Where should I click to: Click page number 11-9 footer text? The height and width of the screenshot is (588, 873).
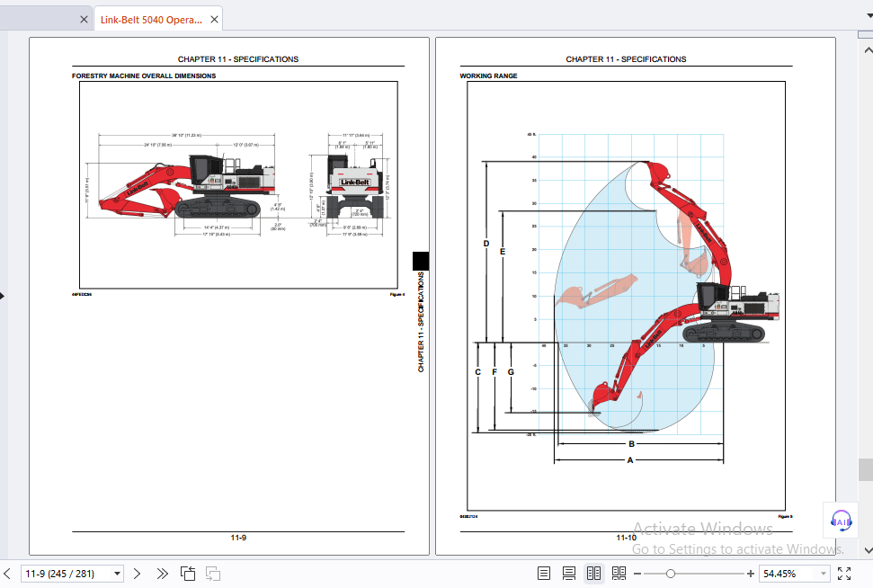click(238, 538)
